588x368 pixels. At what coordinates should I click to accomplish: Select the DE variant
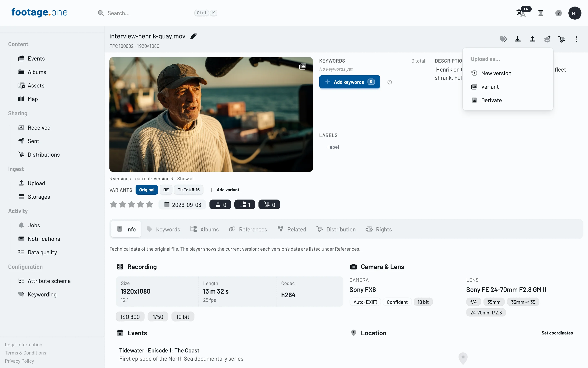coord(166,190)
